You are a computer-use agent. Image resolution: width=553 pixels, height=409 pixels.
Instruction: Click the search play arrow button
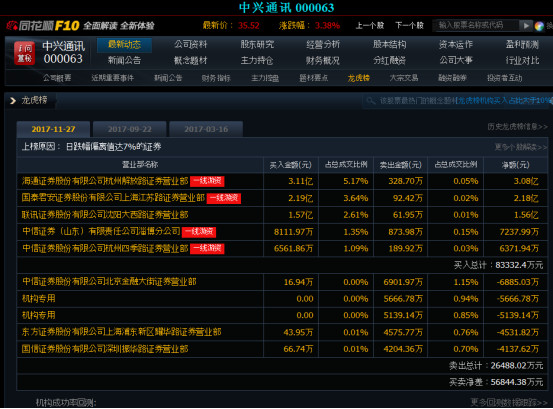pos(526,25)
